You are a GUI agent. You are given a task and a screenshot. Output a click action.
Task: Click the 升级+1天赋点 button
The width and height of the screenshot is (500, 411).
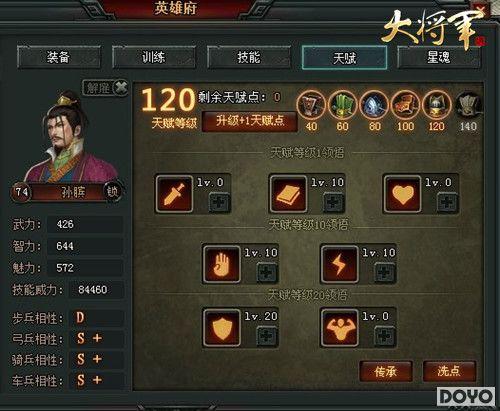pyautogui.click(x=250, y=121)
